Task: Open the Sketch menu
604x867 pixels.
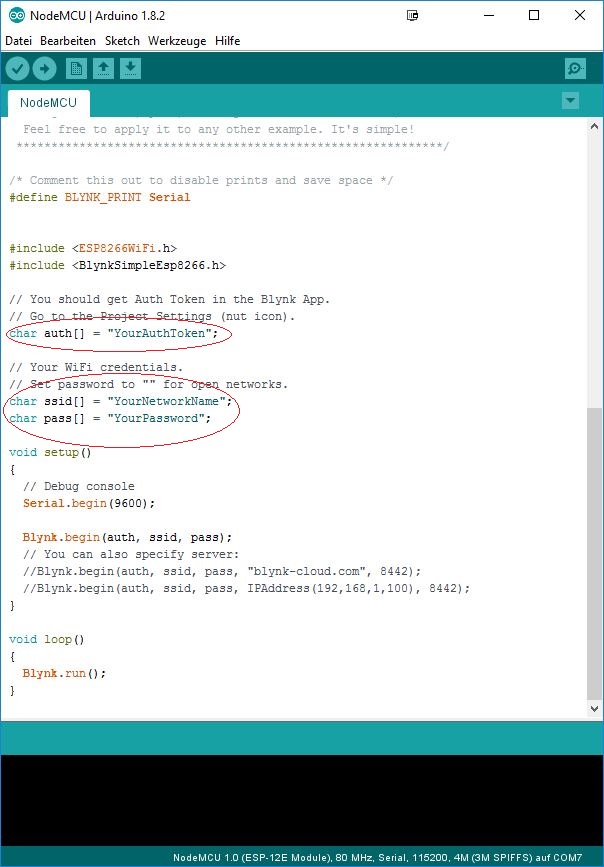Action: (x=122, y=41)
